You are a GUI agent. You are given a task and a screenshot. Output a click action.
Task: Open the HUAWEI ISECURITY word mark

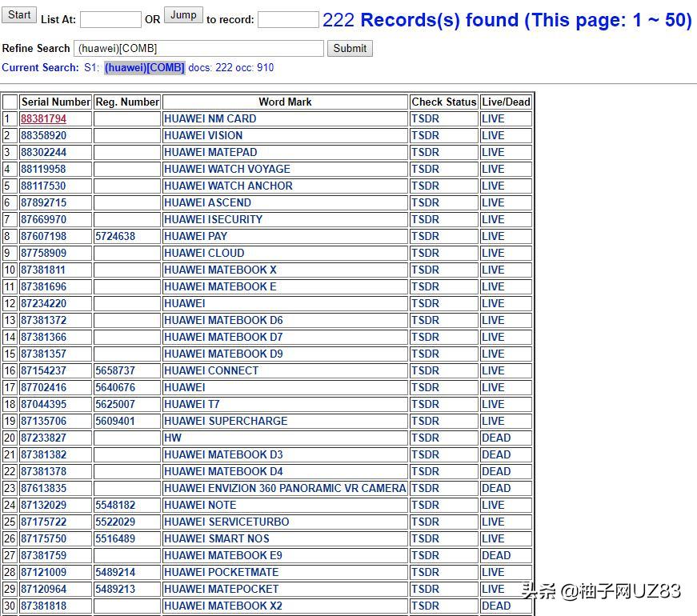[213, 219]
